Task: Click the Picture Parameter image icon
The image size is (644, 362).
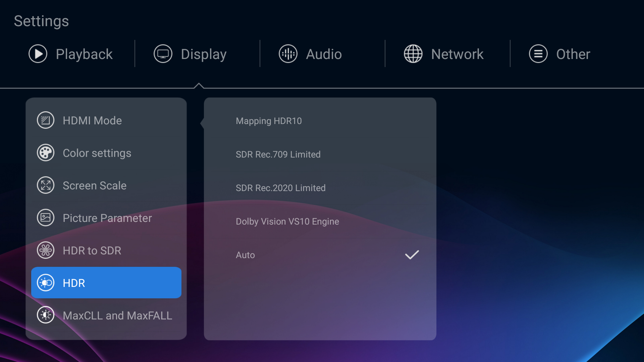Action: pos(46,218)
